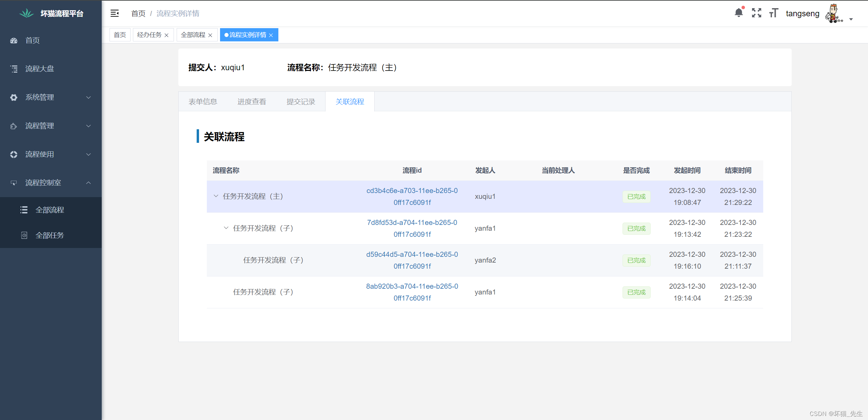
Task: Open user dropdown next to the tangseng avatar
Action: pos(851,19)
